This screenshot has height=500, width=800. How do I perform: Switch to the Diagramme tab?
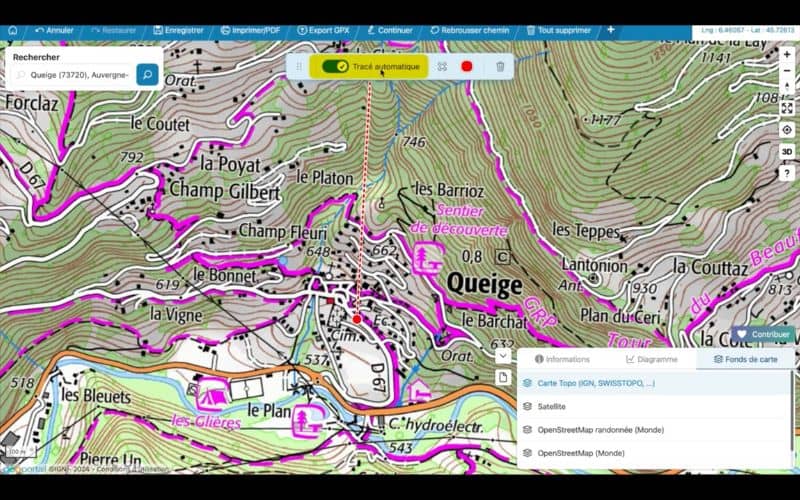click(651, 359)
